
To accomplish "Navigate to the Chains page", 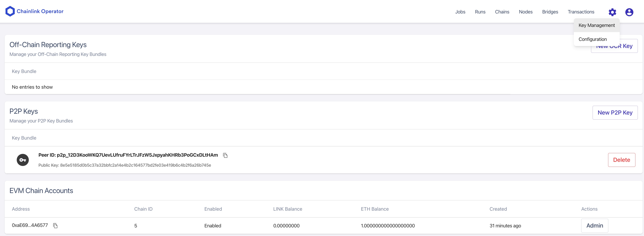I will pos(502,12).
